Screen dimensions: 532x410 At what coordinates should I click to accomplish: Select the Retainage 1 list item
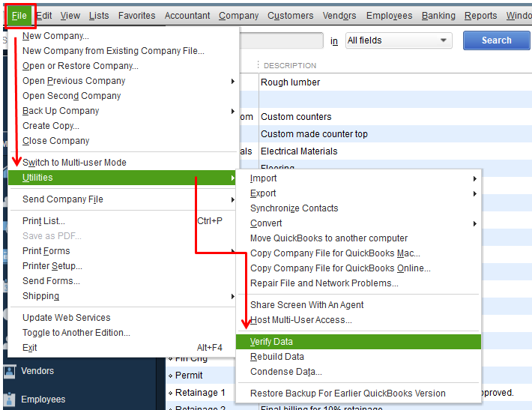coord(200,393)
